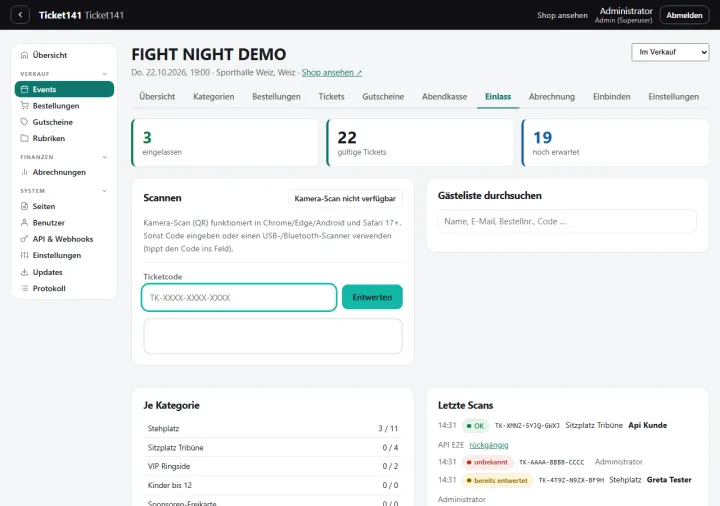The width and height of the screenshot is (720, 506).
Task: Click the Abmelden button
Action: pos(684,15)
